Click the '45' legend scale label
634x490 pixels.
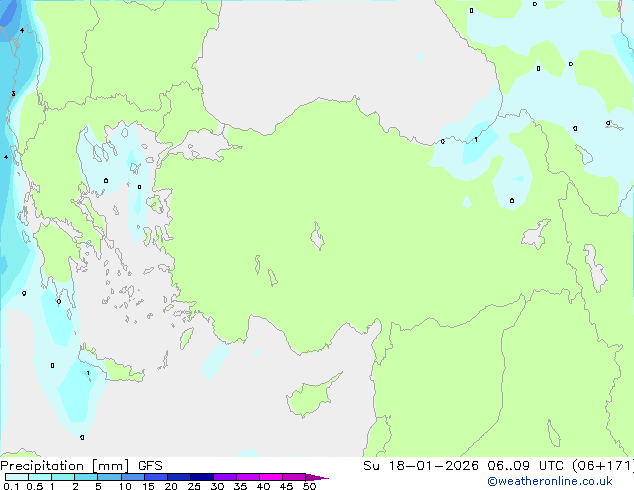[x=286, y=486]
